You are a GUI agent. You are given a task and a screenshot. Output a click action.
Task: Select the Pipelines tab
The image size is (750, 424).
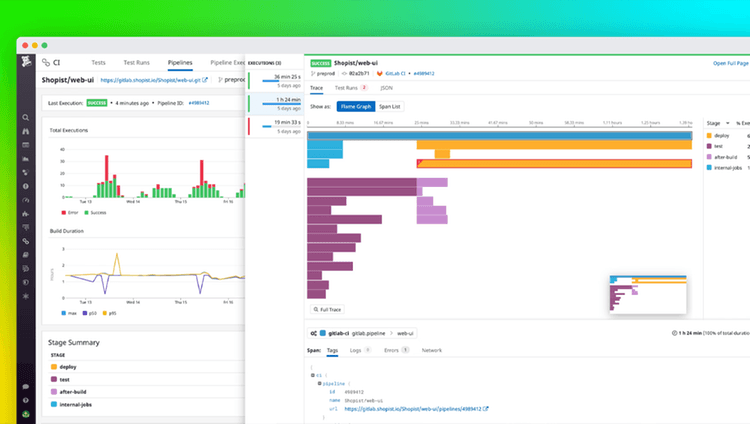180,63
